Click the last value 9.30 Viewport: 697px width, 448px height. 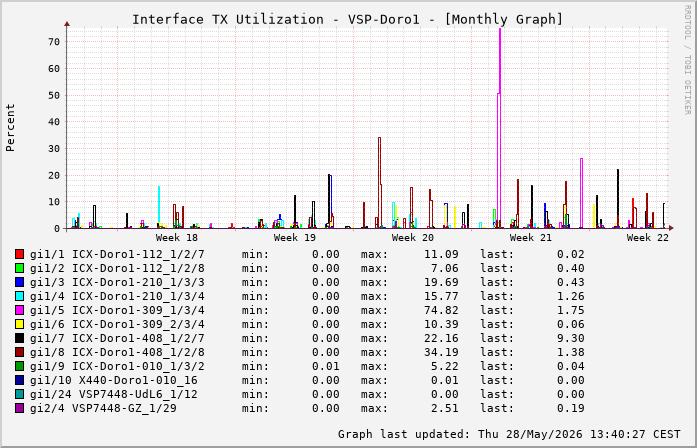point(571,338)
